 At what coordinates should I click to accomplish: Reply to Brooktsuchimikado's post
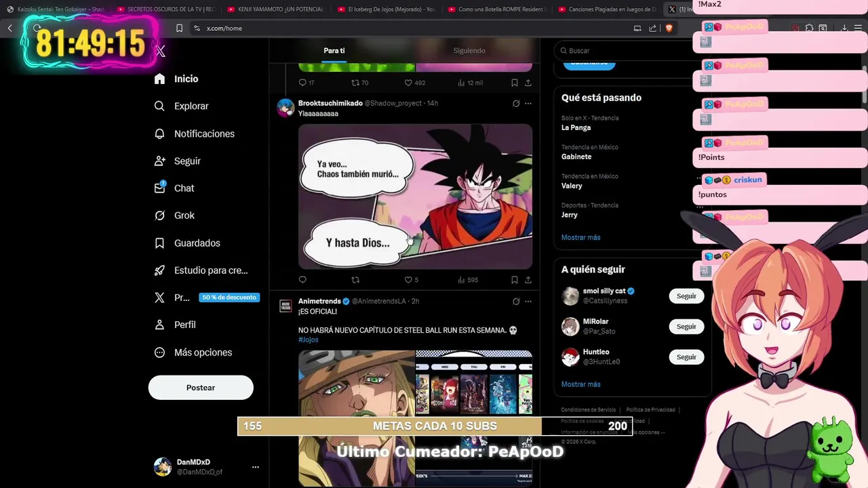302,279
